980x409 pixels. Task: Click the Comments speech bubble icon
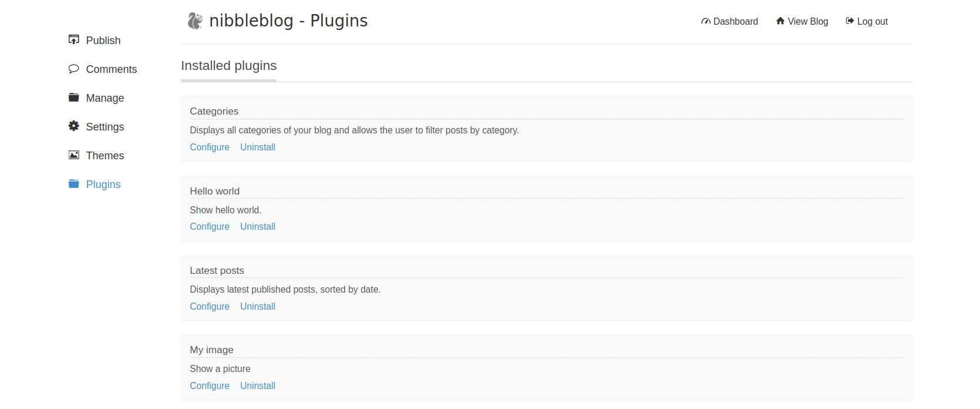tap(74, 69)
